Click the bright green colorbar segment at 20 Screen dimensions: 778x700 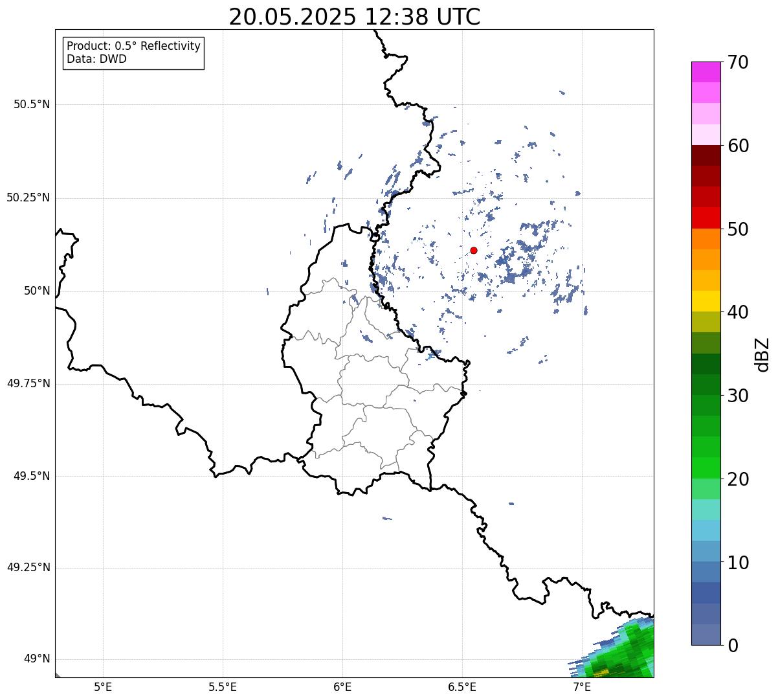706,468
